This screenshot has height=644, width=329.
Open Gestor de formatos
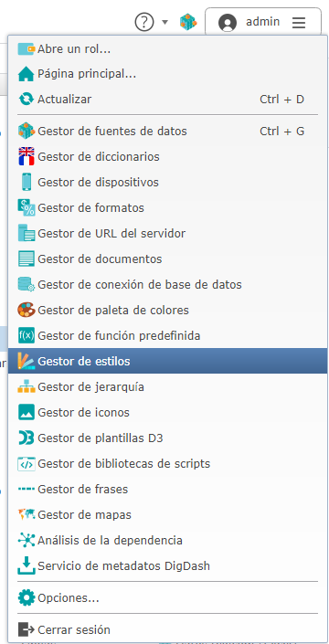pyautogui.click(x=167, y=208)
